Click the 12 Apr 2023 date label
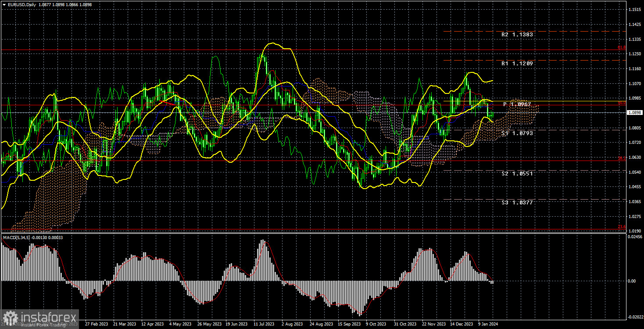 pos(152,324)
